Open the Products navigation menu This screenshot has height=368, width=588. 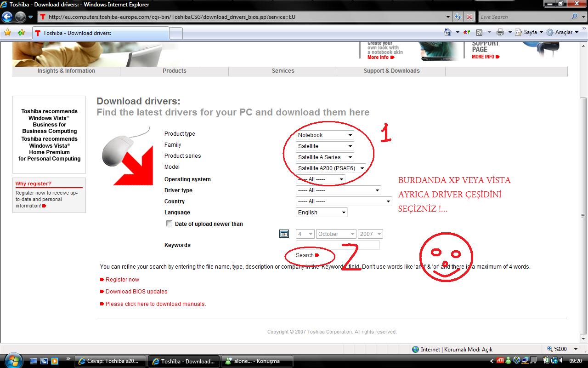click(175, 71)
